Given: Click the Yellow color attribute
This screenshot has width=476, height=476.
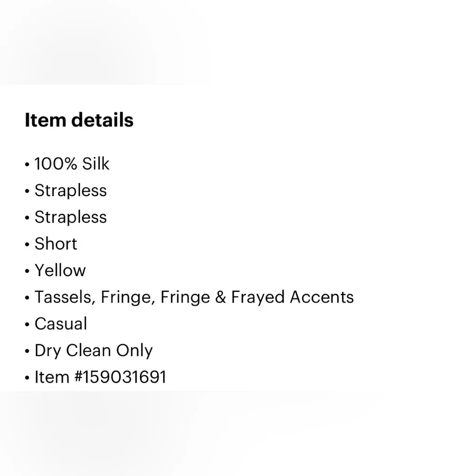Looking at the screenshot, I should tap(60, 270).
